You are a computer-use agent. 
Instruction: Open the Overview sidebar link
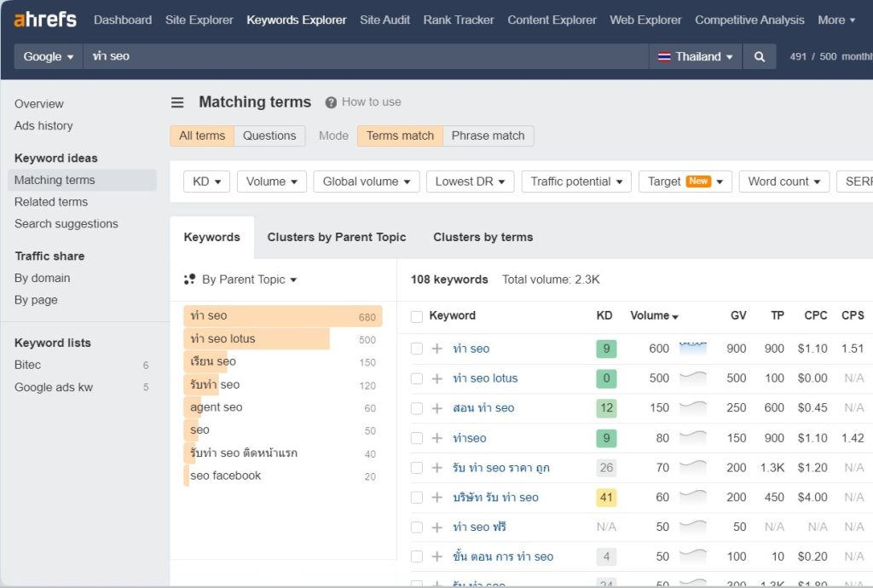click(x=39, y=104)
